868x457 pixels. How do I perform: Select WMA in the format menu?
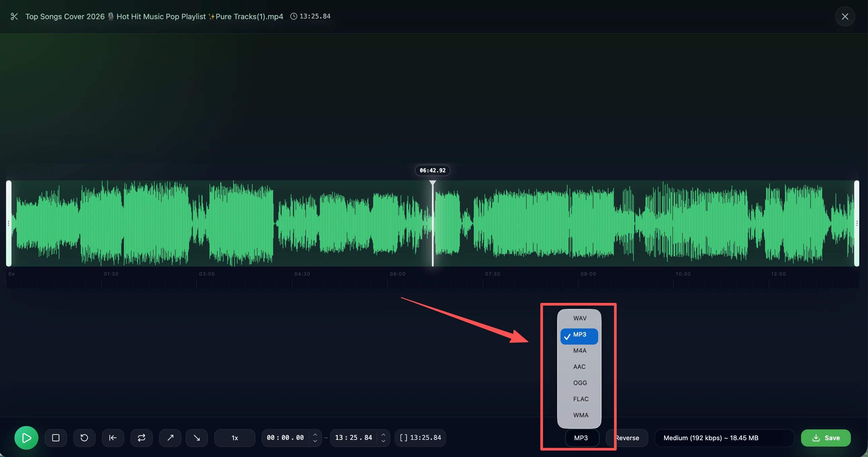click(x=579, y=415)
